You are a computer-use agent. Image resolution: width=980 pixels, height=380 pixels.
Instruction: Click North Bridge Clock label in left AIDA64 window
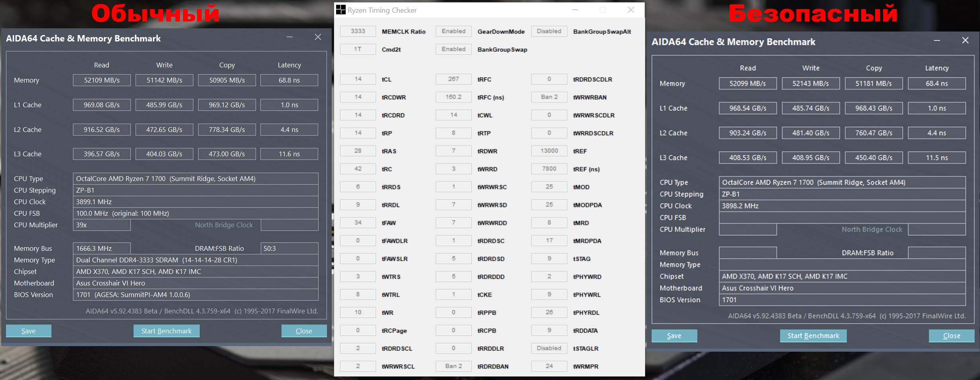coord(224,225)
